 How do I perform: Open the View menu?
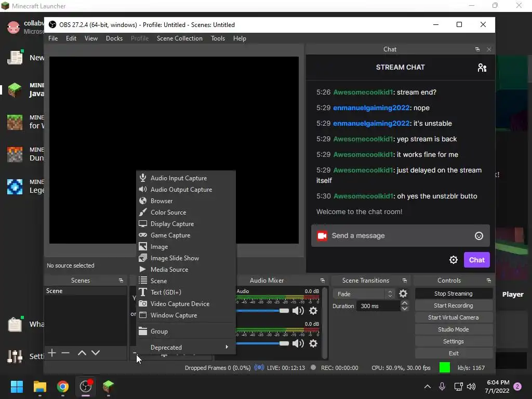(91, 38)
